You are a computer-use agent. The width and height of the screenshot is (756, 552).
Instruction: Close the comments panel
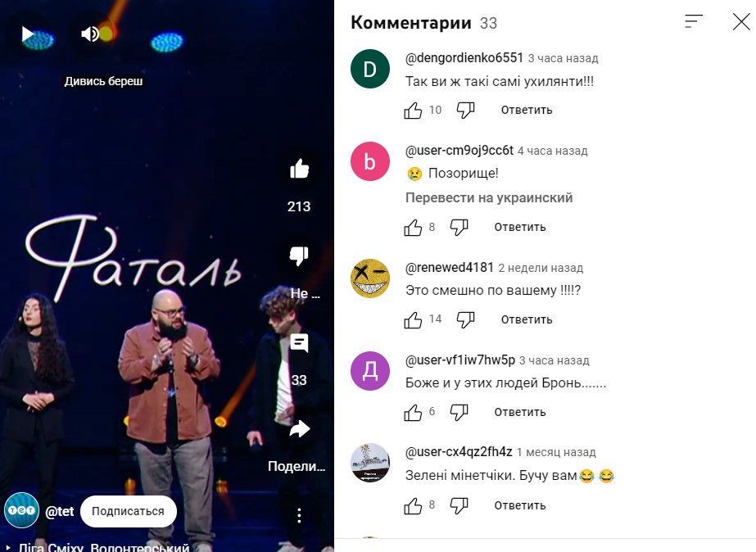click(741, 21)
